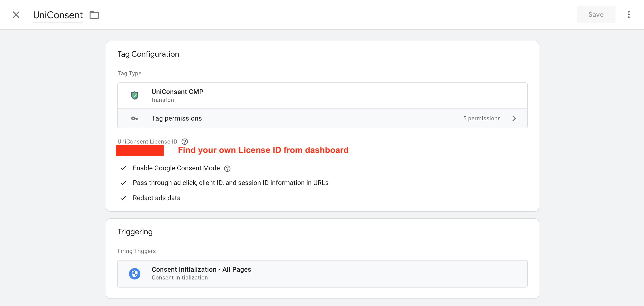
Task: Click the Tag Configuration section heading
Action: coord(148,54)
